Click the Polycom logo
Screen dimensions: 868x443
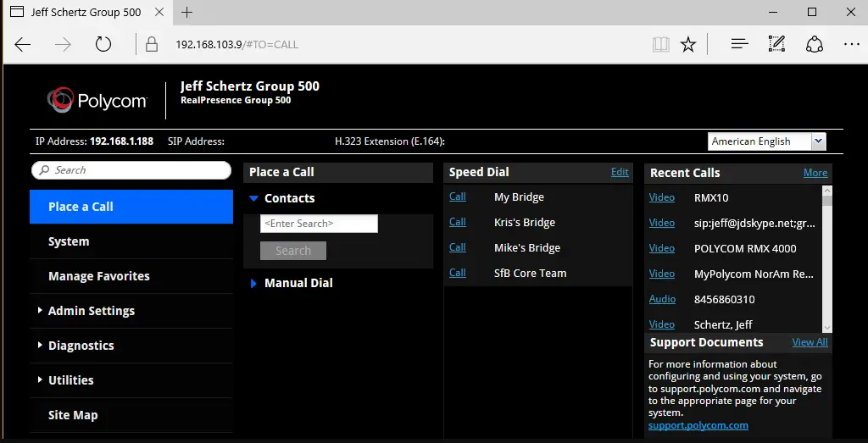(x=97, y=100)
